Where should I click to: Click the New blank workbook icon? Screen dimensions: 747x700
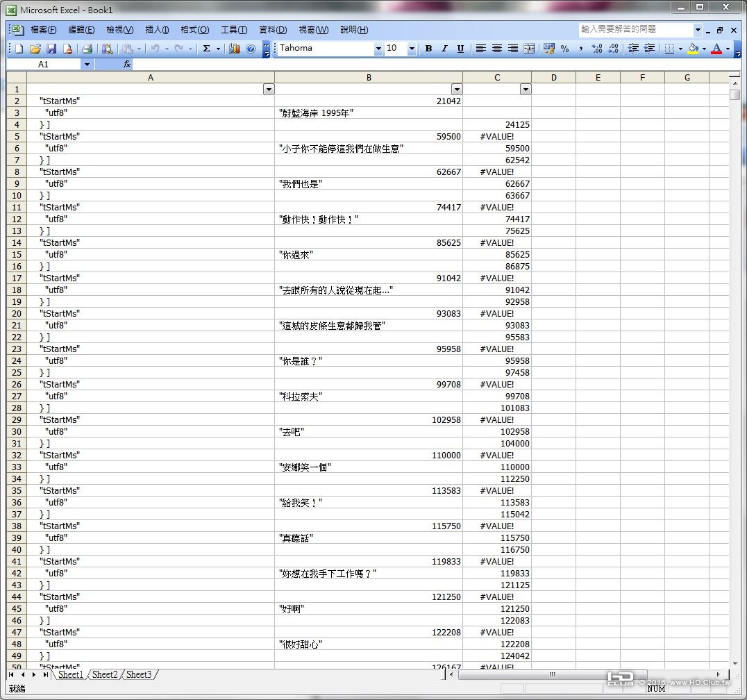[19, 49]
